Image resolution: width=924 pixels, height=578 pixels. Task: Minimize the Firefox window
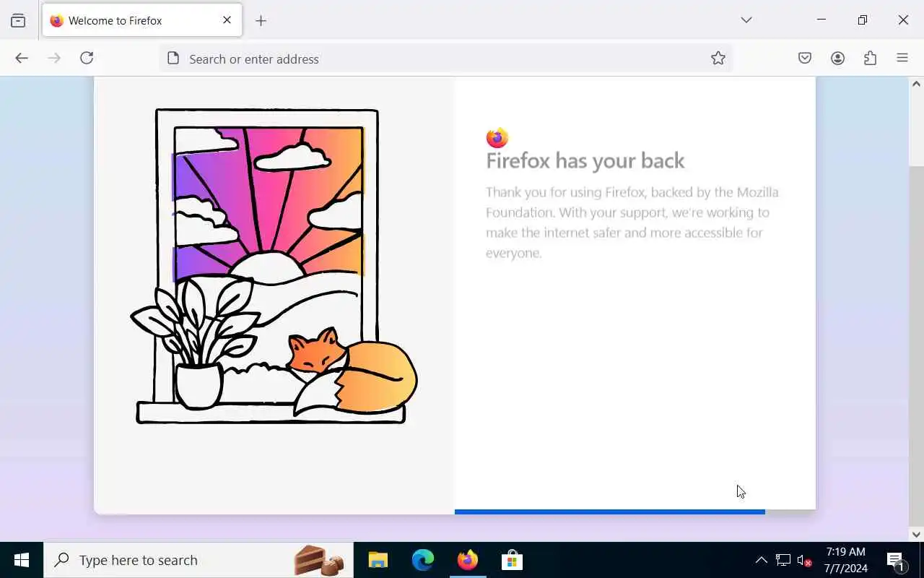[x=821, y=20]
